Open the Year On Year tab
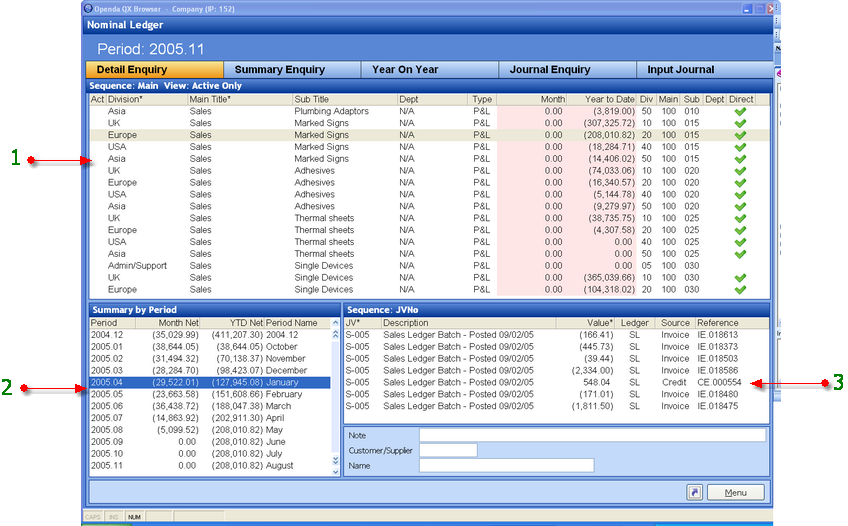The width and height of the screenshot is (848, 526). click(429, 70)
